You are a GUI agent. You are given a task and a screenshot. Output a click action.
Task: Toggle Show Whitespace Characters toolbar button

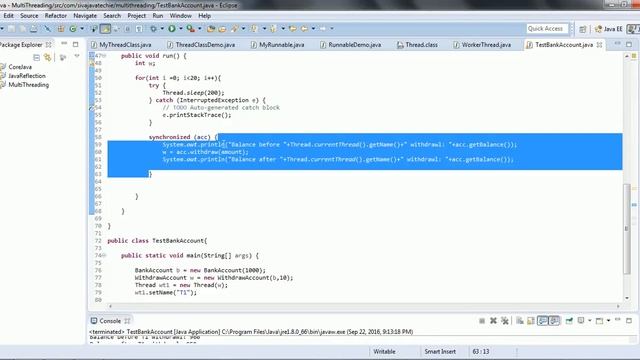click(x=138, y=29)
